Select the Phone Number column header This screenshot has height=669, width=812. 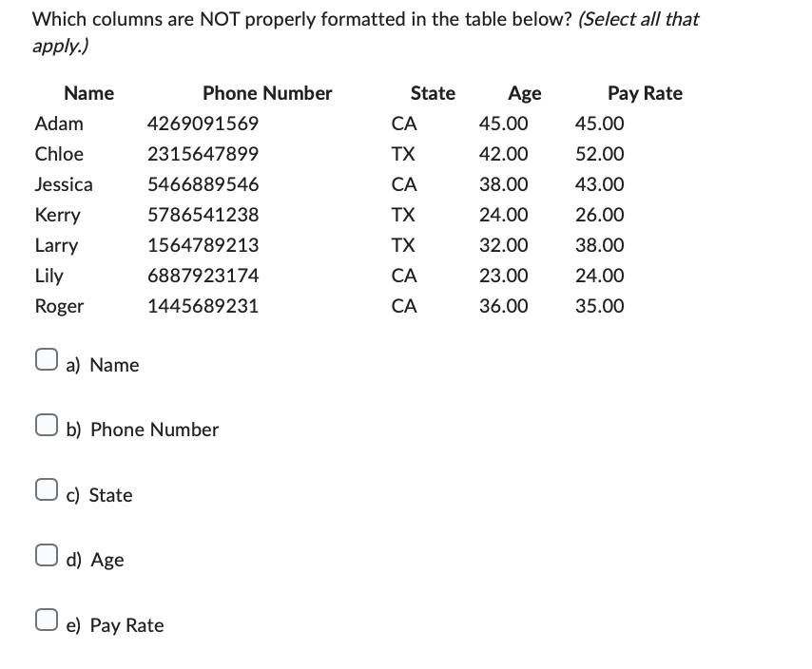coord(267,93)
